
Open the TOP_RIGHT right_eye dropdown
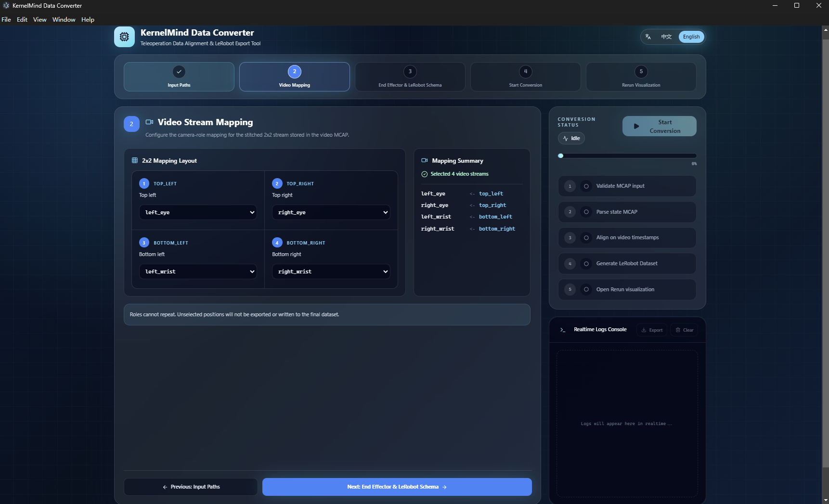tap(331, 212)
